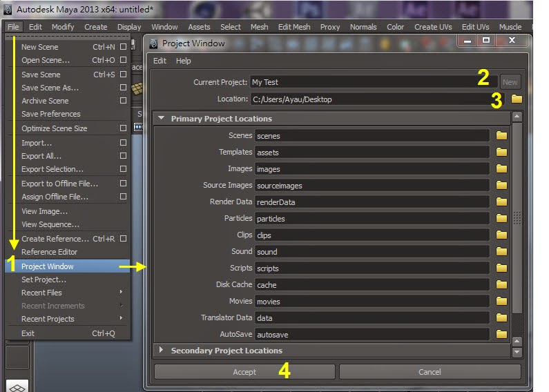Accept the project settings
Image resolution: width=549 pixels, height=392 pixels.
click(244, 372)
